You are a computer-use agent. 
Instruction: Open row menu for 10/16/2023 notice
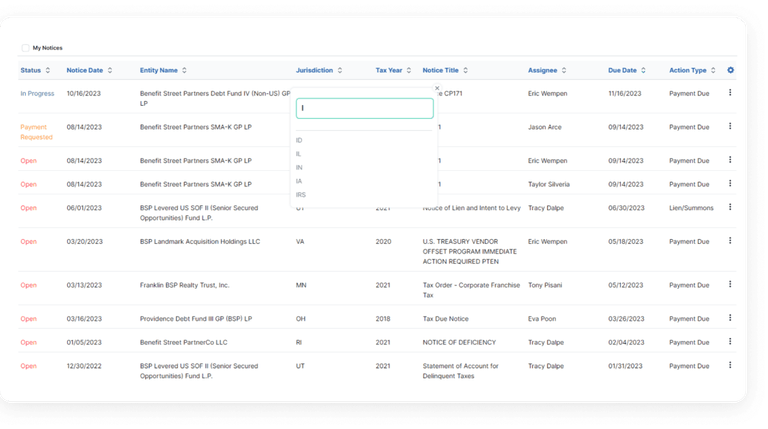pos(730,93)
